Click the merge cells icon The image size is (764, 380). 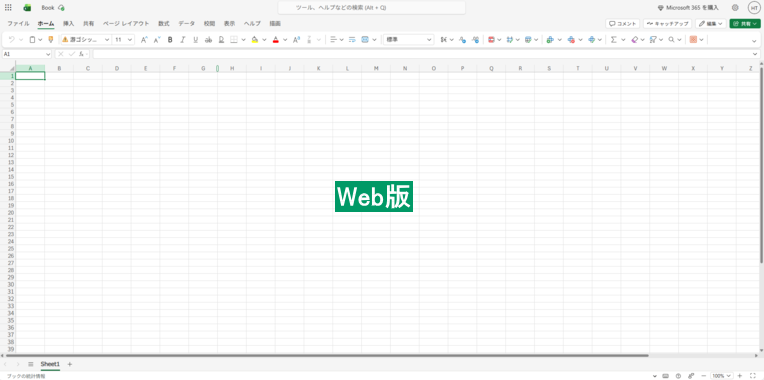point(365,40)
